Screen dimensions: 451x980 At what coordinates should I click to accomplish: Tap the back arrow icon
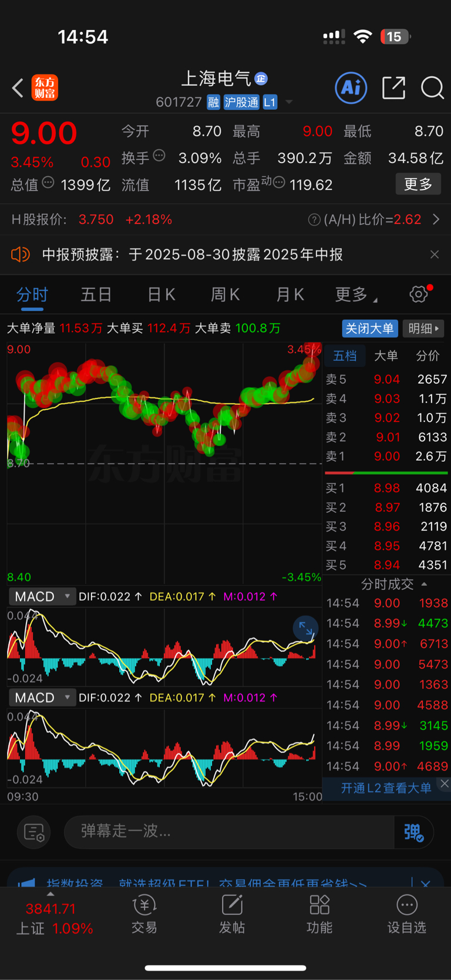tap(18, 88)
